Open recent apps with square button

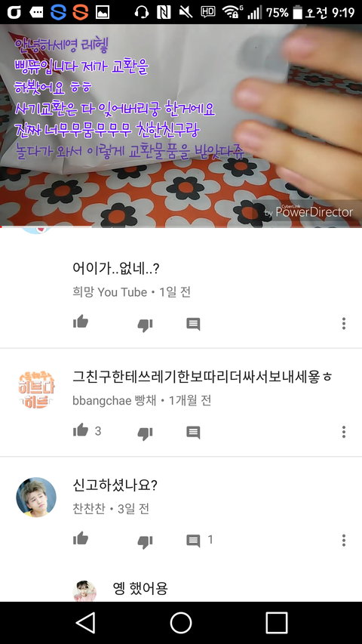(x=277, y=623)
